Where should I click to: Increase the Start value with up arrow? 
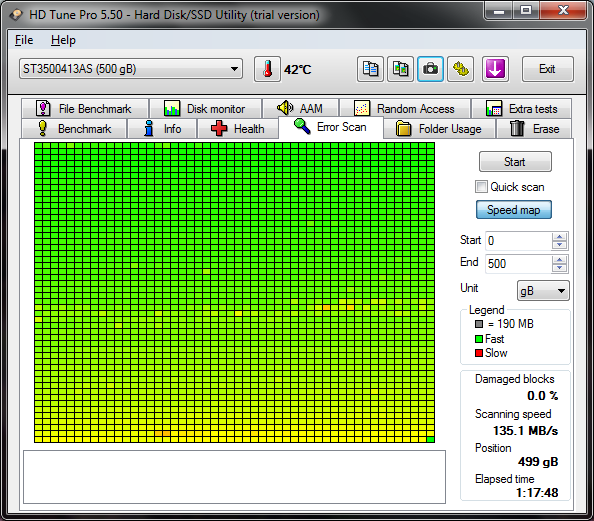point(559,237)
